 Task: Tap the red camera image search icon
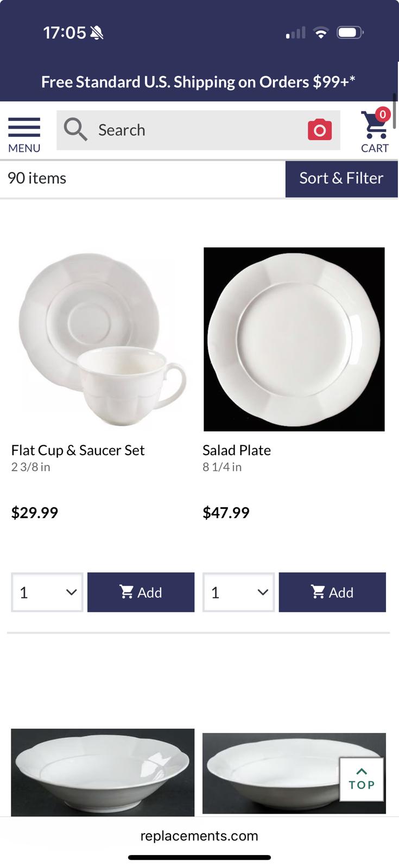point(319,130)
